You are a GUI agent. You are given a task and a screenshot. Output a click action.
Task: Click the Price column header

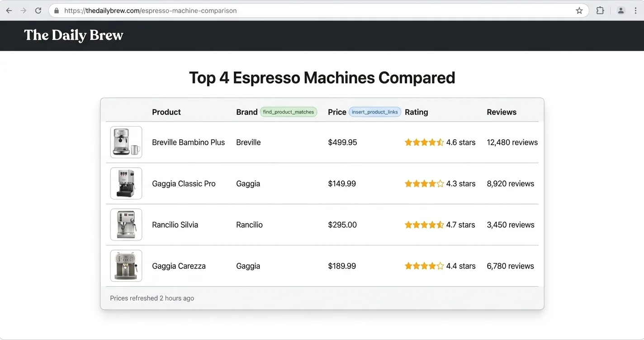(x=337, y=112)
